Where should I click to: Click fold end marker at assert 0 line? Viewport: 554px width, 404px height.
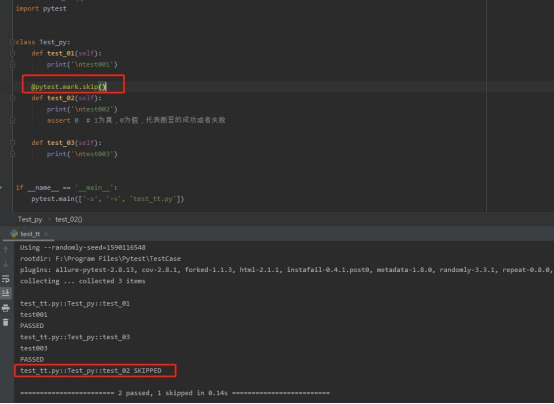tap(12, 121)
